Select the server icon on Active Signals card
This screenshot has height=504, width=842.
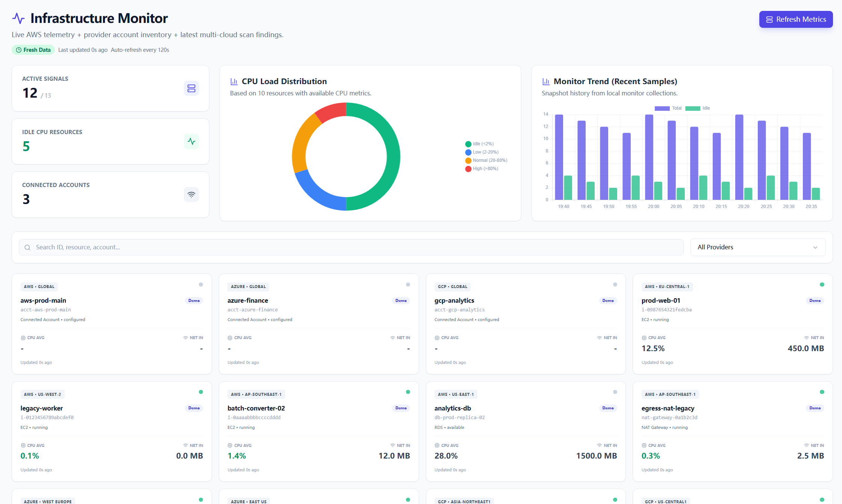pyautogui.click(x=192, y=88)
